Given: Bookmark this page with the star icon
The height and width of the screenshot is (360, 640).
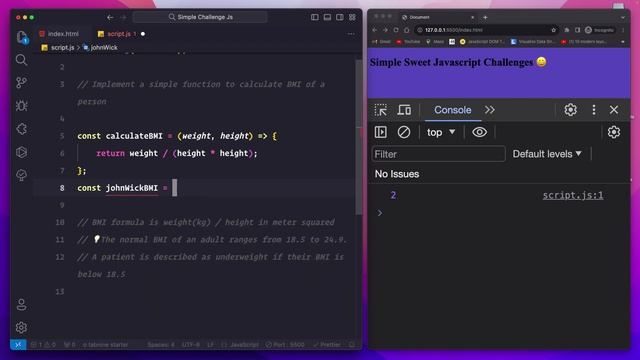Looking at the screenshot, I should point(553,30).
